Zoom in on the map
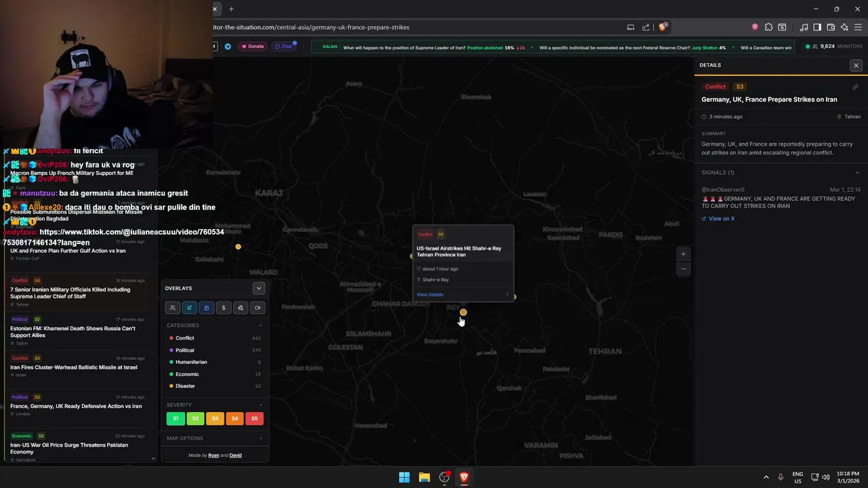The image size is (868, 488). point(683,254)
